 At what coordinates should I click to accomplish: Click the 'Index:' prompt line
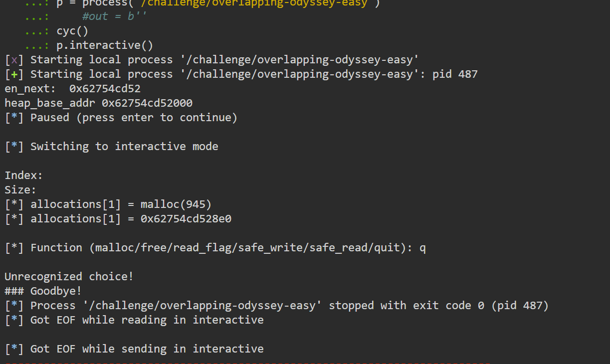pyautogui.click(x=24, y=176)
